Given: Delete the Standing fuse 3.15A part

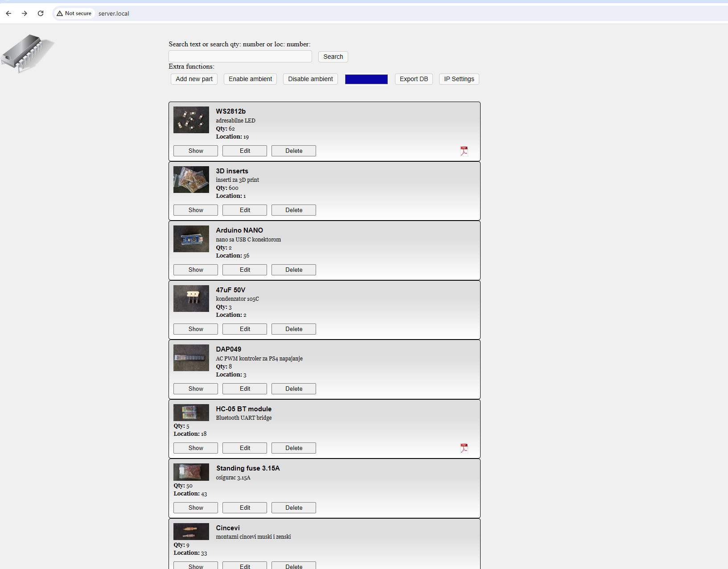Looking at the screenshot, I should pyautogui.click(x=294, y=508).
